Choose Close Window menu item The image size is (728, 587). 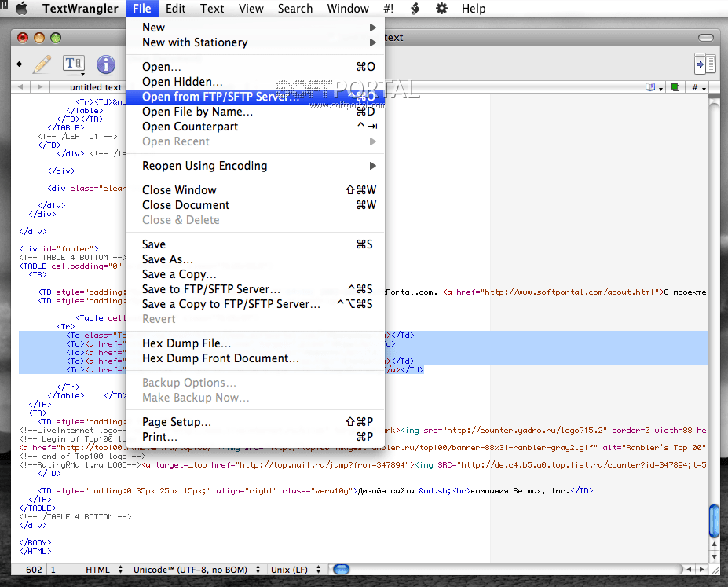(255, 190)
